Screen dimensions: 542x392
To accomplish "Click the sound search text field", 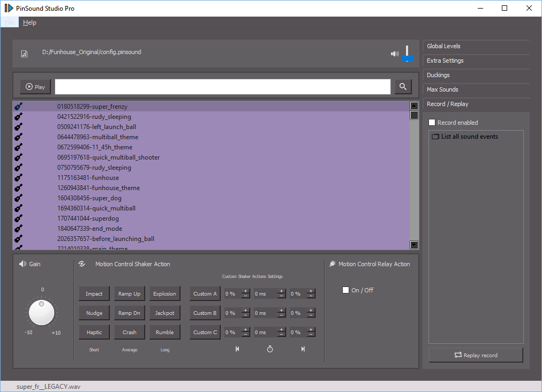I will 223,87.
